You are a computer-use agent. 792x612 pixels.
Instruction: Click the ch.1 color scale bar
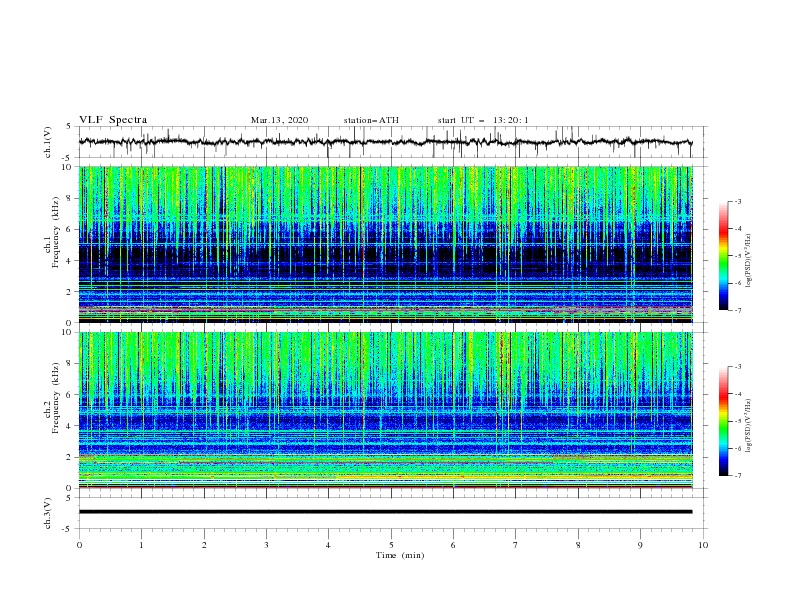tap(723, 255)
